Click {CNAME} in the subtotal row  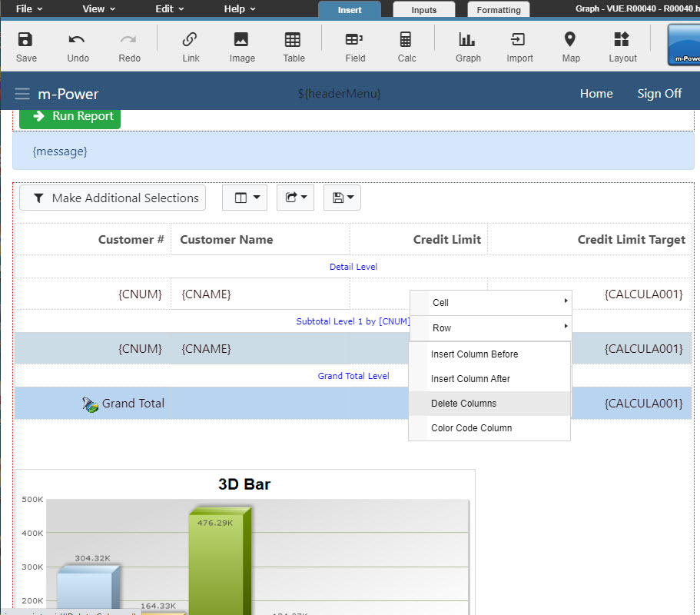click(x=206, y=349)
